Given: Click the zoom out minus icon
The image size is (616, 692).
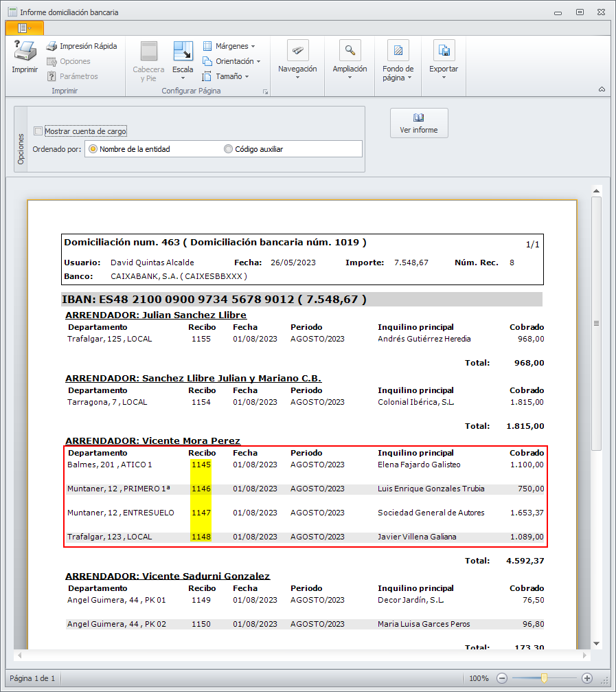Looking at the screenshot, I should coord(502,678).
